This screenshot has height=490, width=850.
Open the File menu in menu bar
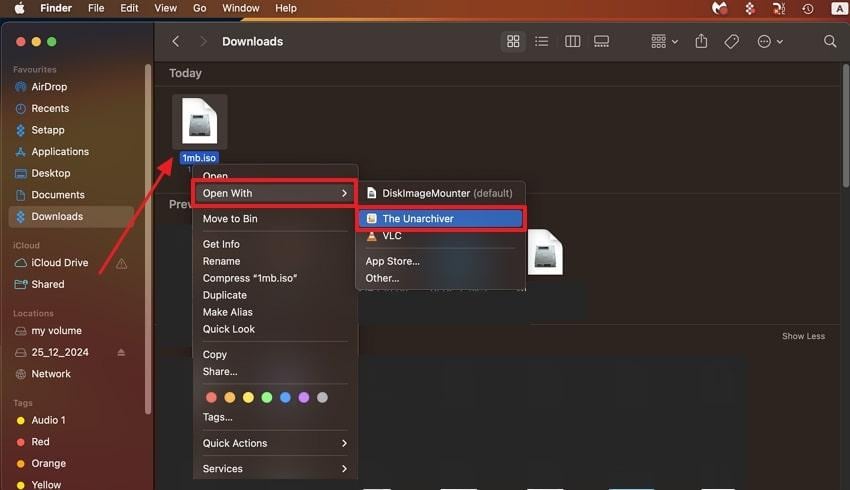[96, 8]
